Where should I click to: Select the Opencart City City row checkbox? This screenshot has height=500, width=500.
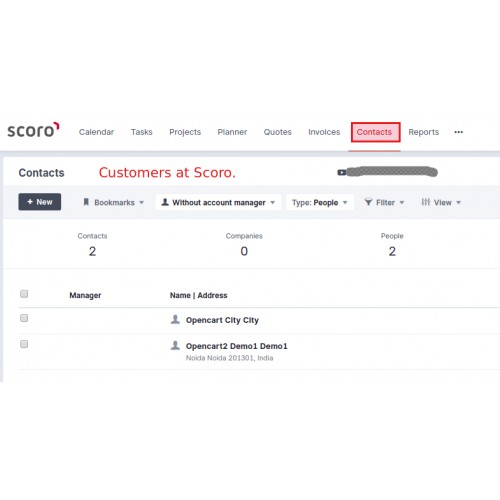(24, 318)
